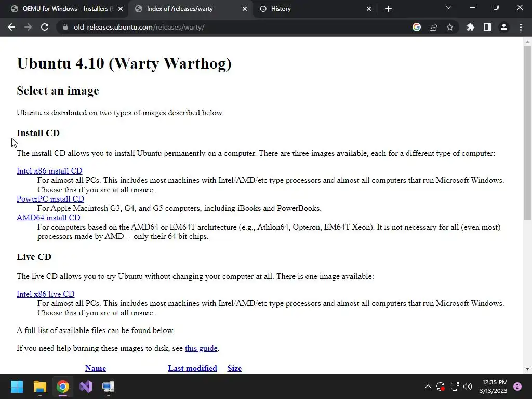This screenshot has height=399, width=532.
Task: Close the QEMU for Windows tab
Action: [121, 9]
